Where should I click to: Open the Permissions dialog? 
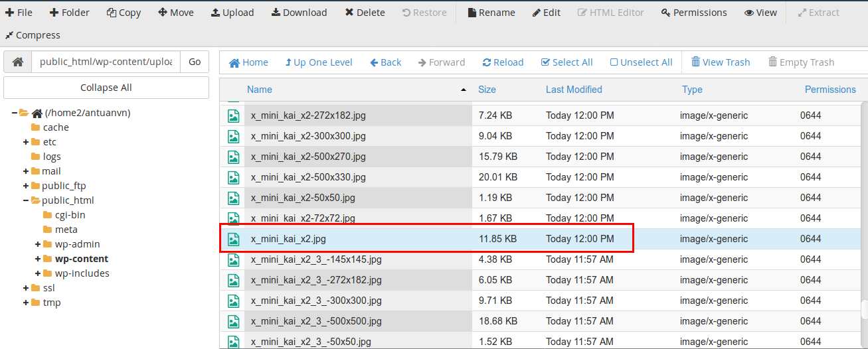pos(694,13)
